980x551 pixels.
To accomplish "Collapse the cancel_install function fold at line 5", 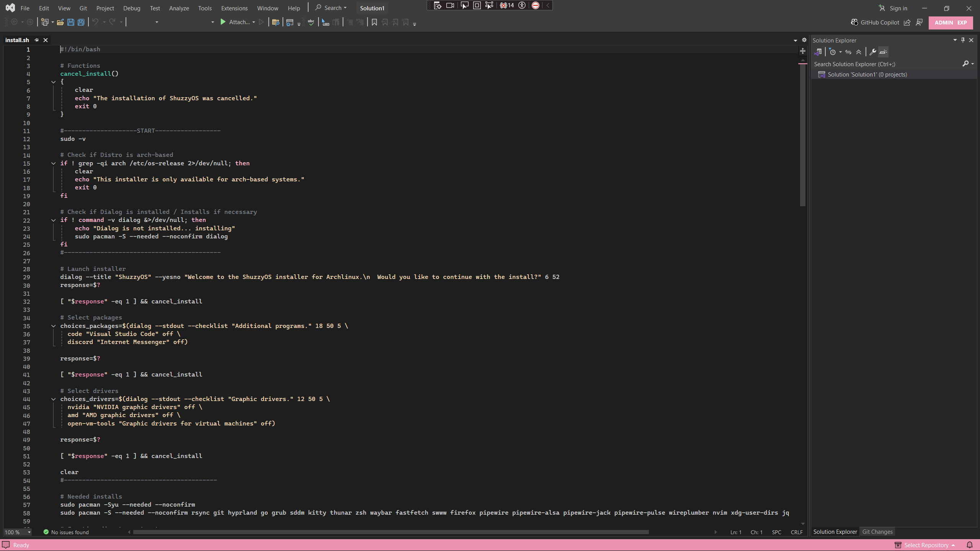I will click(x=54, y=82).
